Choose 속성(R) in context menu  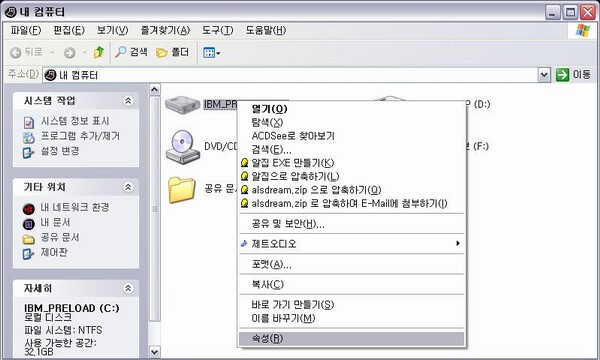[351, 339]
